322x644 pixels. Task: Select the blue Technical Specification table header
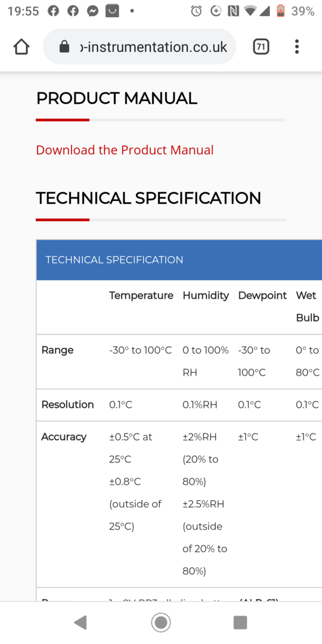pyautogui.click(x=179, y=260)
